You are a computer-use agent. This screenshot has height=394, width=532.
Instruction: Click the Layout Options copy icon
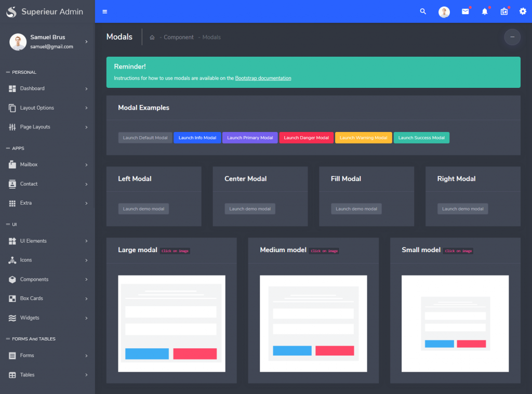(12, 108)
